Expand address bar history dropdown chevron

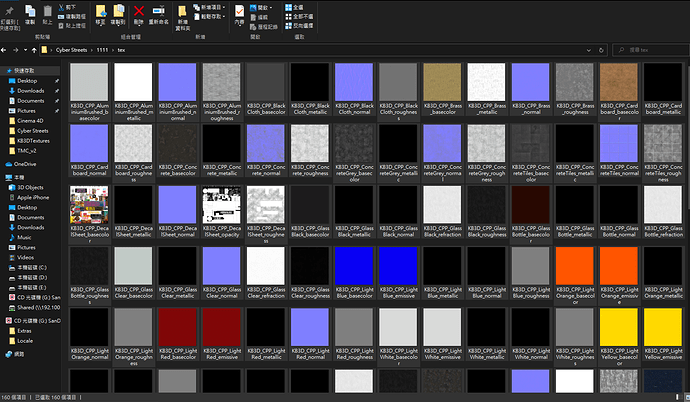tap(589, 50)
